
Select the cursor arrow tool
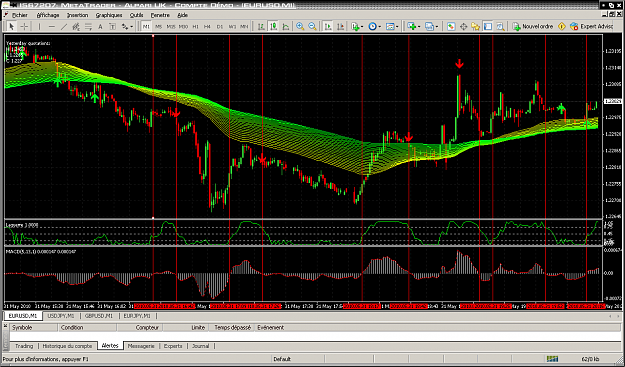(x=12, y=27)
